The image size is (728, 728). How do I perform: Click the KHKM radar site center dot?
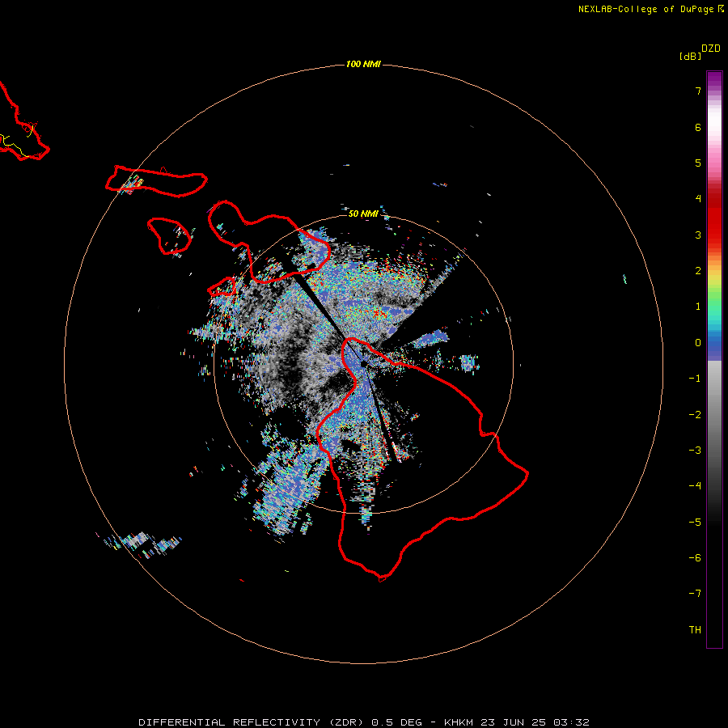point(363,365)
